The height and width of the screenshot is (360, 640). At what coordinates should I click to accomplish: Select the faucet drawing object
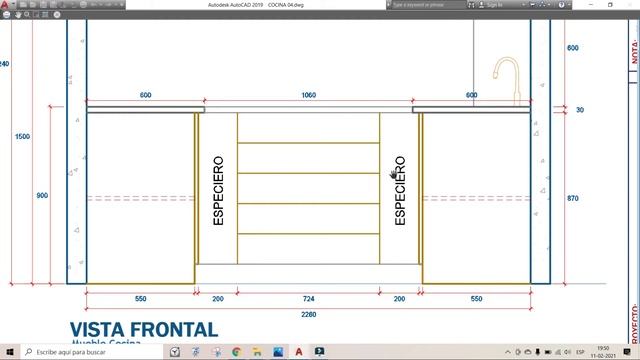[x=507, y=81]
